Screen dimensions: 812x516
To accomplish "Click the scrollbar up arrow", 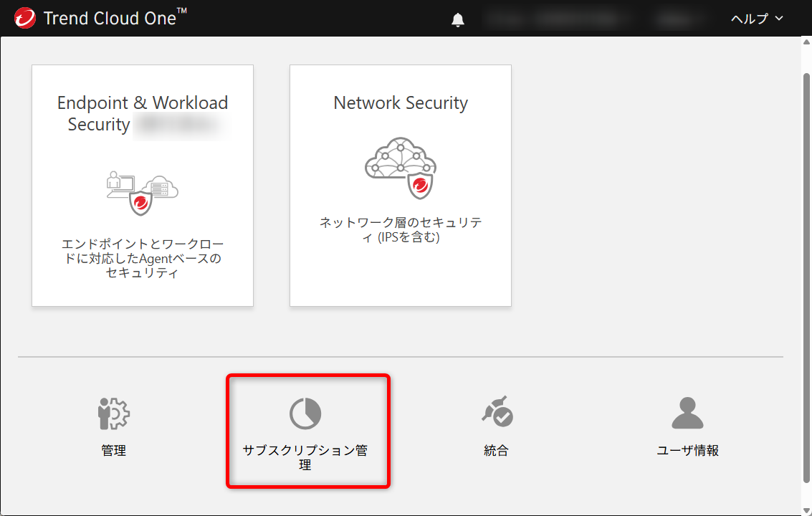I will (x=806, y=42).
